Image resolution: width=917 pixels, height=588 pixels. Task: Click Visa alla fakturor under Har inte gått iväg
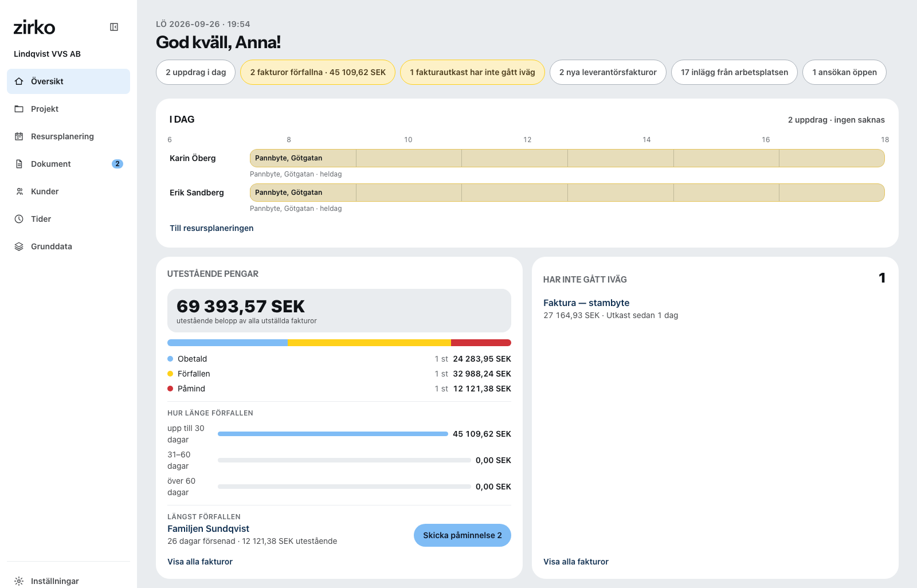pos(576,562)
